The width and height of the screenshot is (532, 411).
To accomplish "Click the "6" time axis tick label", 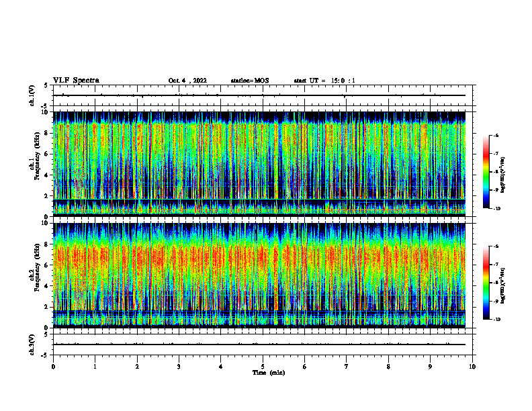I will tap(305, 367).
